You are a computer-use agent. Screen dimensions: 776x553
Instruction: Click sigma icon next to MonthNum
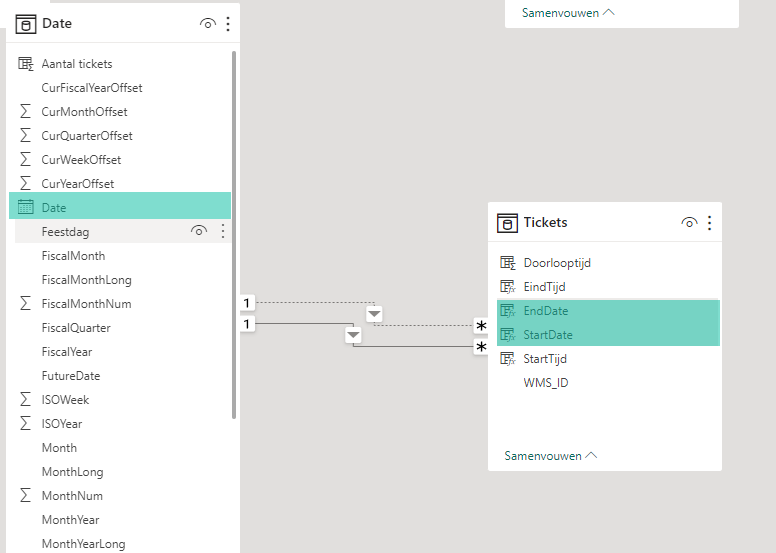(x=25, y=495)
